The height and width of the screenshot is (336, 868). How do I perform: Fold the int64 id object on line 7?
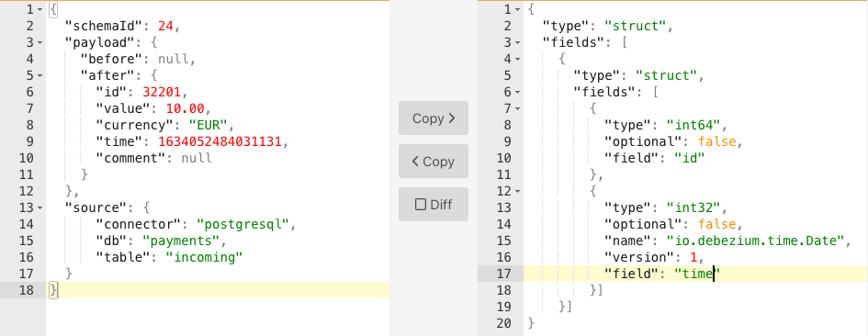pyautogui.click(x=517, y=109)
